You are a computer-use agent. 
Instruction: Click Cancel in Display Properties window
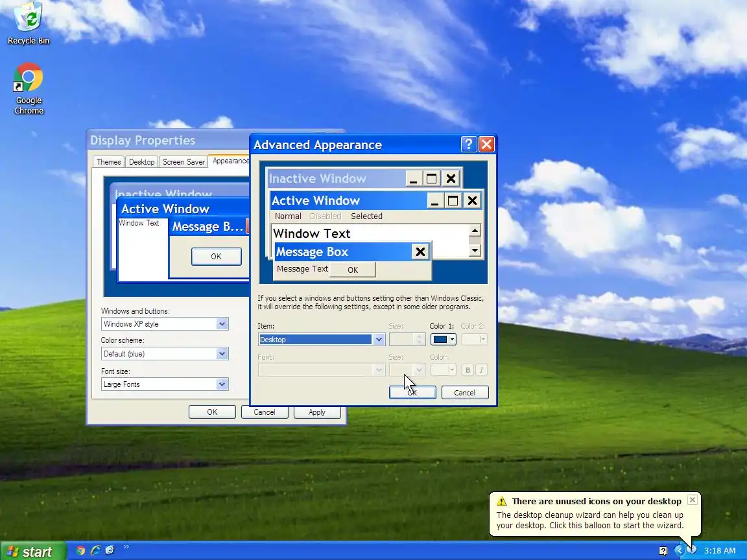(x=265, y=412)
